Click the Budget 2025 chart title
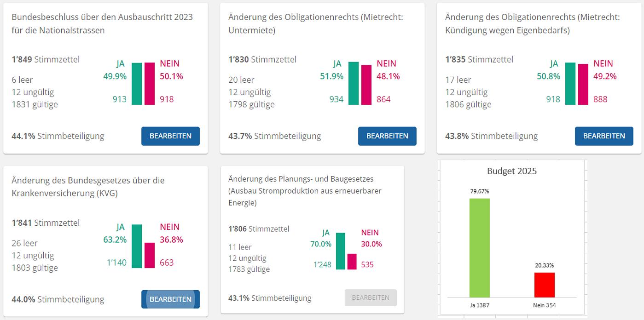Viewport: 644px width, 320px height. [511, 171]
